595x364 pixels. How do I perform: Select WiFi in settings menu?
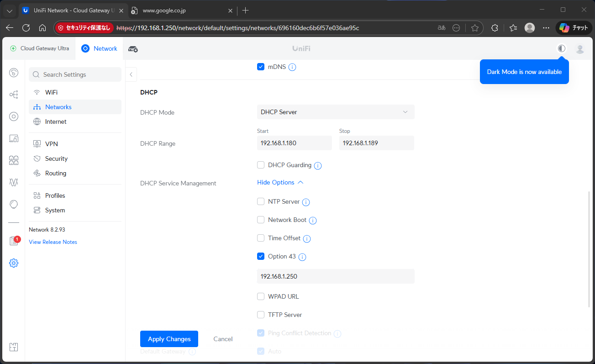click(x=51, y=92)
